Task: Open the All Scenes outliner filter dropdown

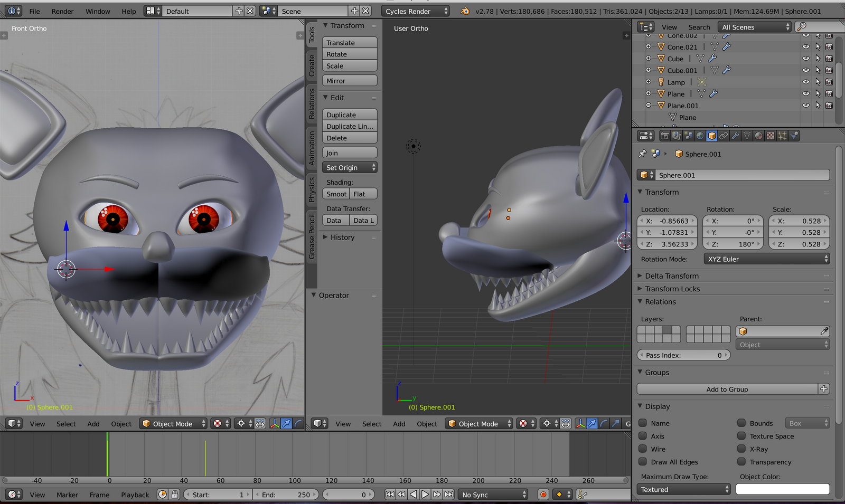Action: click(754, 26)
